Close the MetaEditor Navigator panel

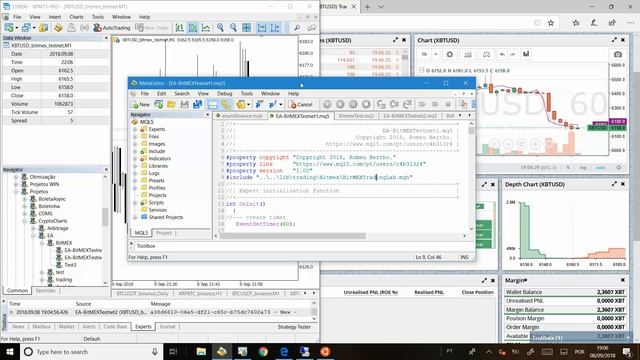coord(207,115)
